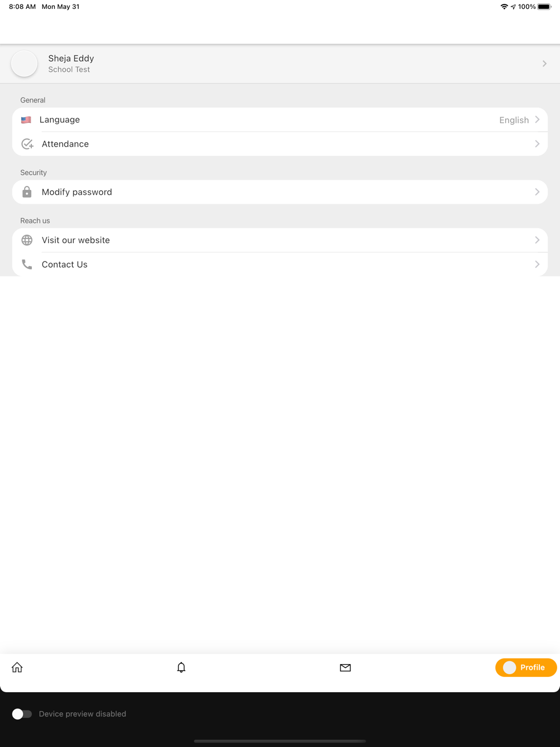This screenshot has width=560, height=747.
Task: Click the lock icon for password
Action: click(x=27, y=192)
